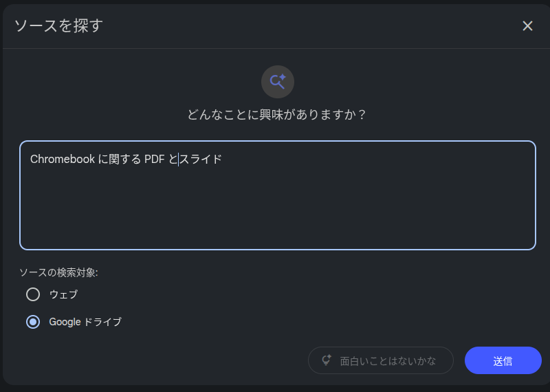550x392 pixels.
Task: Click the sparkle search icon
Action: (278, 82)
